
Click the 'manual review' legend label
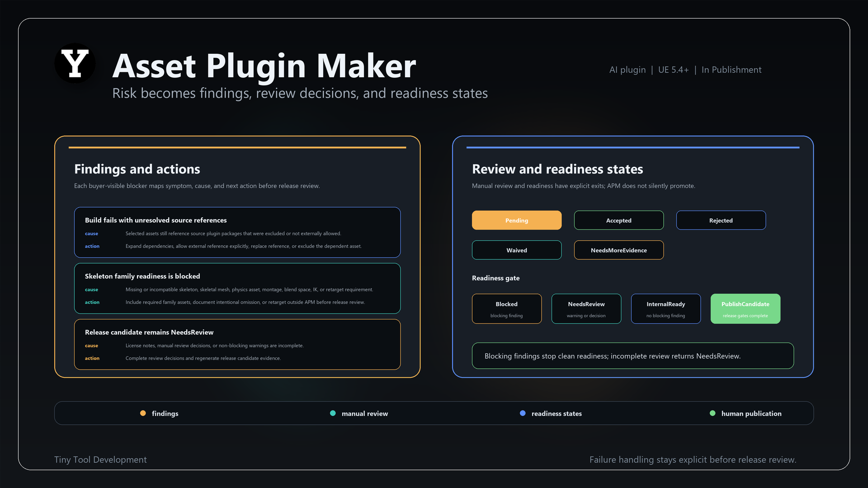365,413
